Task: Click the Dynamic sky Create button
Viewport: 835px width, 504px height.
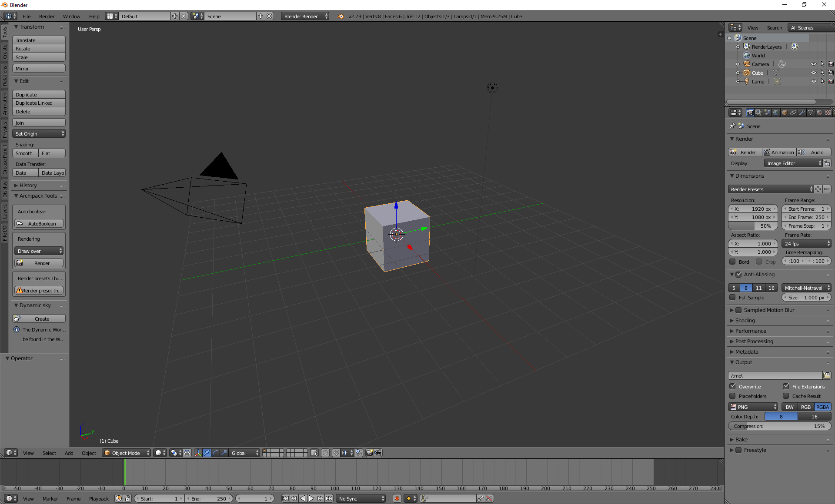Action: click(x=39, y=318)
